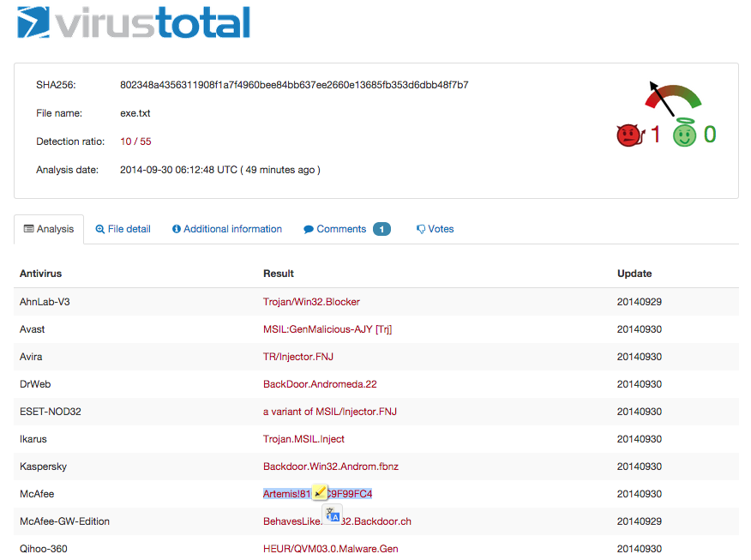Click the Update column header

(634, 274)
